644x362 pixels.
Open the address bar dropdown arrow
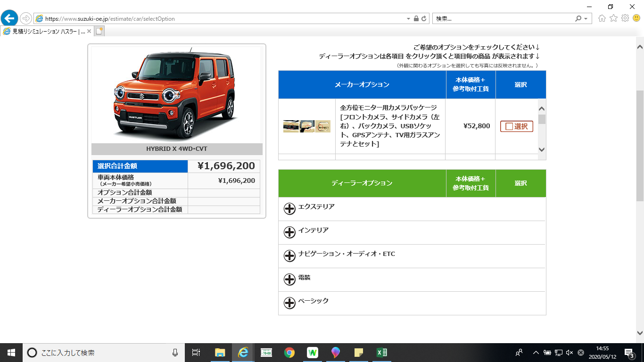(x=408, y=19)
